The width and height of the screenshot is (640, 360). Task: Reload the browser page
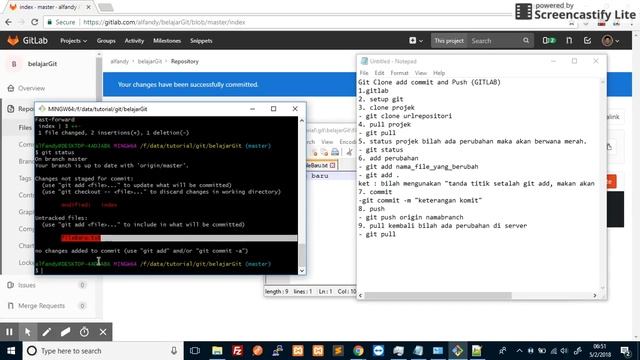[35, 22]
